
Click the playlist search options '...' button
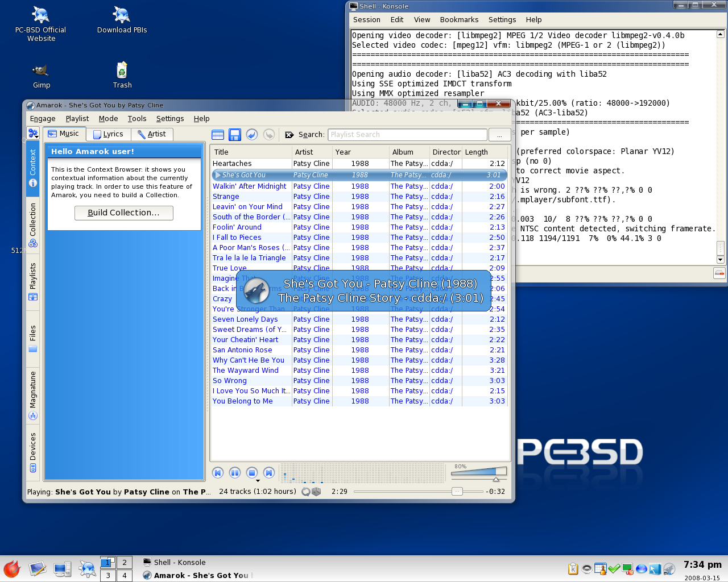pyautogui.click(x=499, y=135)
